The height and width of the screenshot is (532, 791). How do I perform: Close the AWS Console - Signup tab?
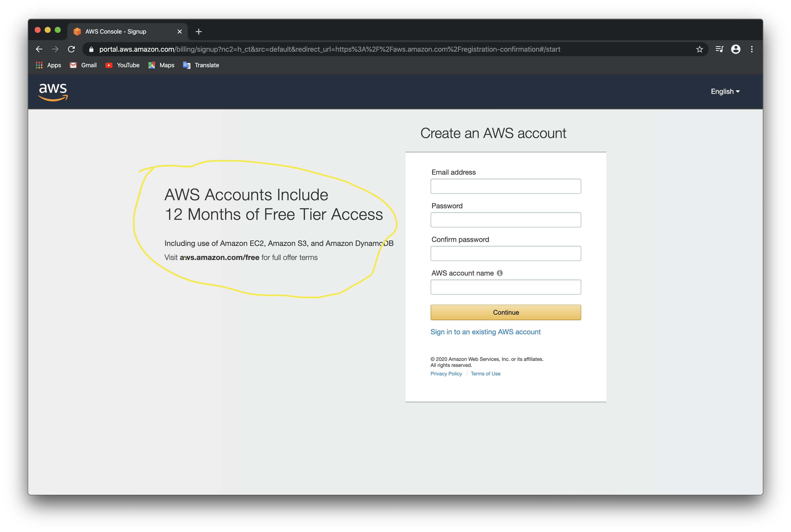click(179, 32)
